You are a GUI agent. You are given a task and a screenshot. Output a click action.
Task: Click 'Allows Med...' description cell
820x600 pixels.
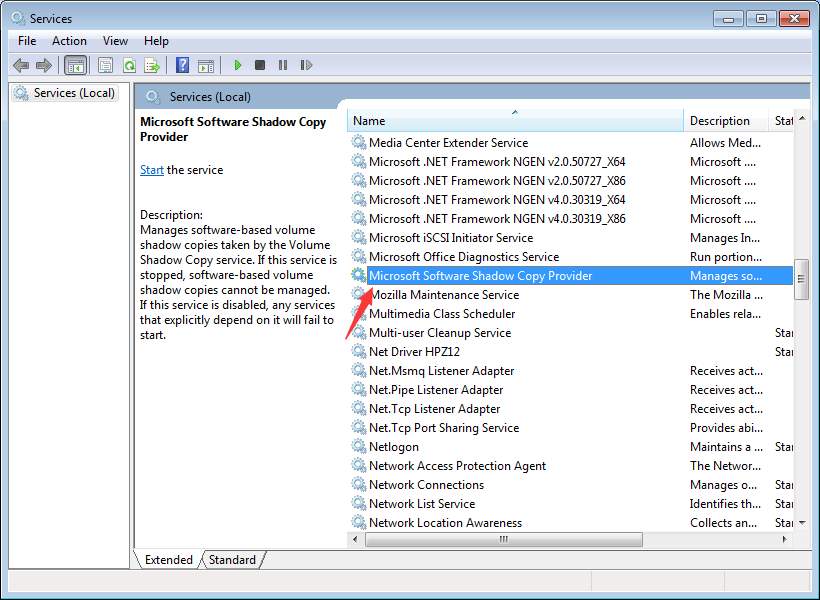pyautogui.click(x=725, y=142)
